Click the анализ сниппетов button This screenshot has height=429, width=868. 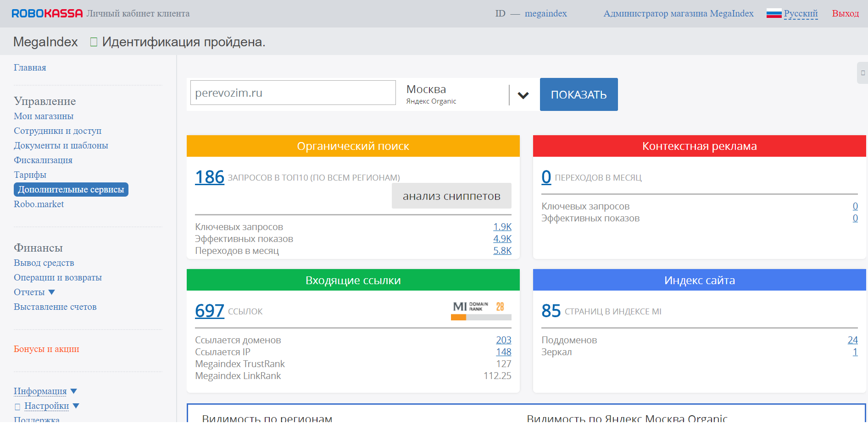point(451,196)
